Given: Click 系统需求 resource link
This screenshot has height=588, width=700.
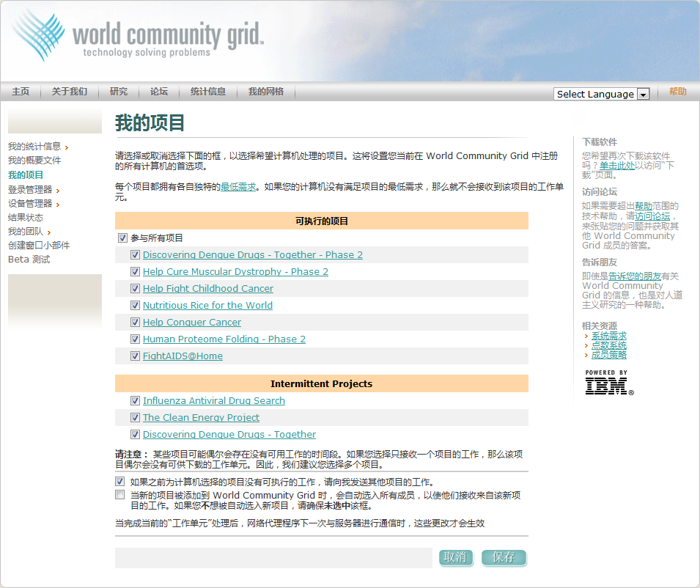Looking at the screenshot, I should click(x=609, y=336).
